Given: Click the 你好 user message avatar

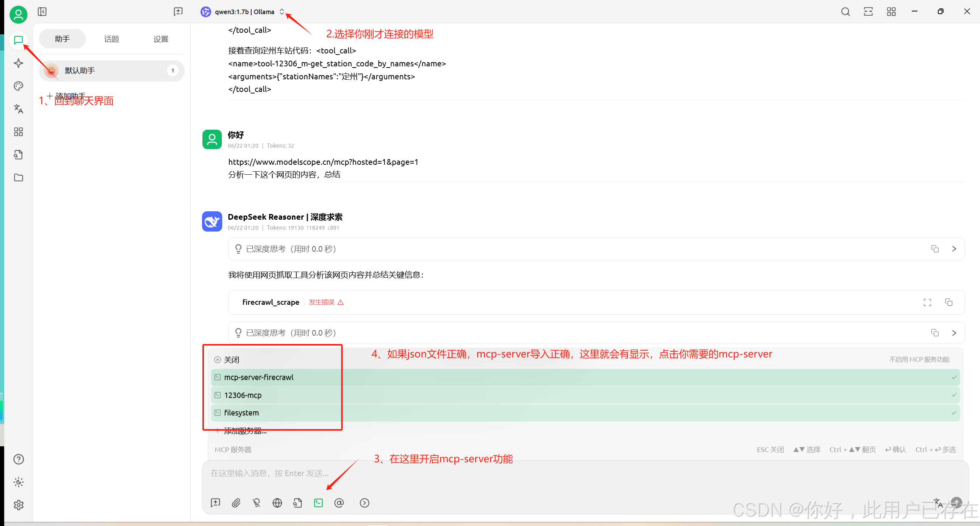Looking at the screenshot, I should (x=212, y=139).
